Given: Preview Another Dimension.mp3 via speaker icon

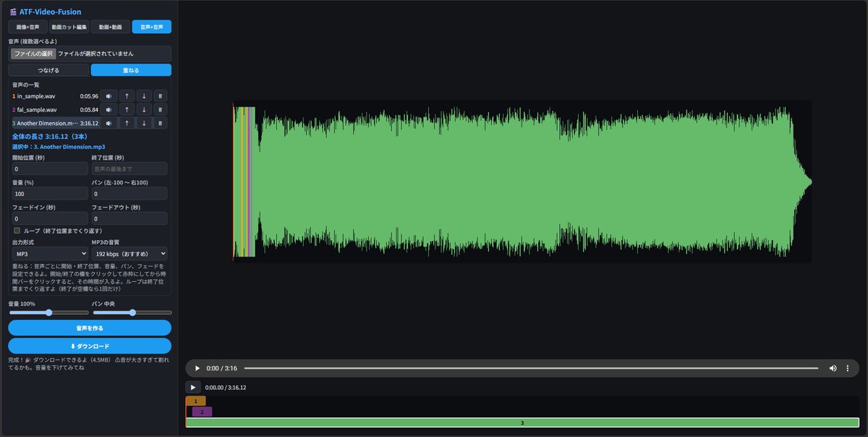Looking at the screenshot, I should 109,123.
